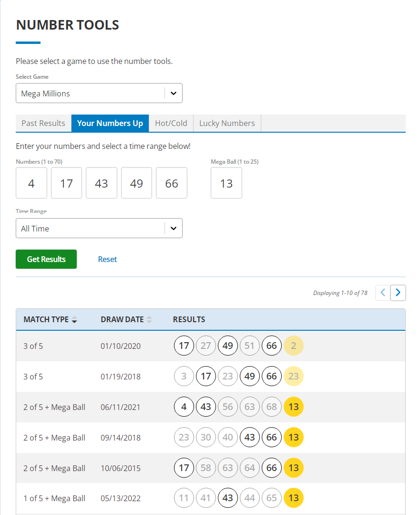This screenshot has height=515, width=420.
Task: Click the previous results page arrow
Action: pyautogui.click(x=383, y=293)
